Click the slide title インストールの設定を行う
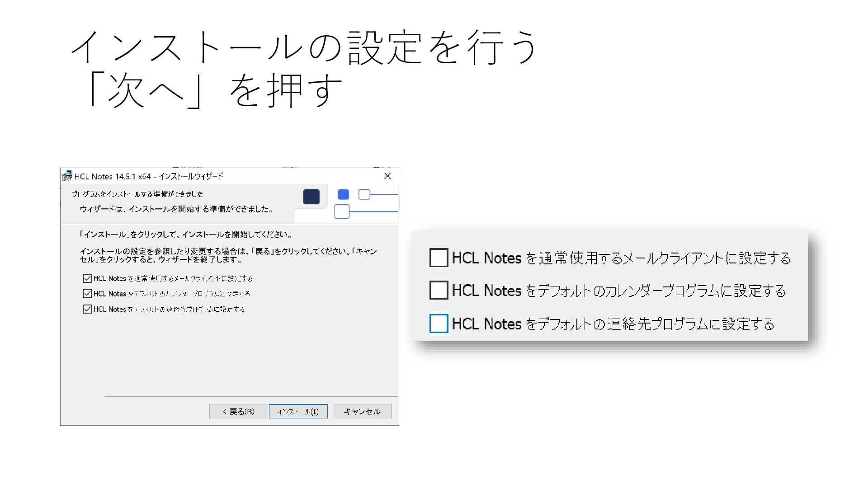 click(x=304, y=47)
